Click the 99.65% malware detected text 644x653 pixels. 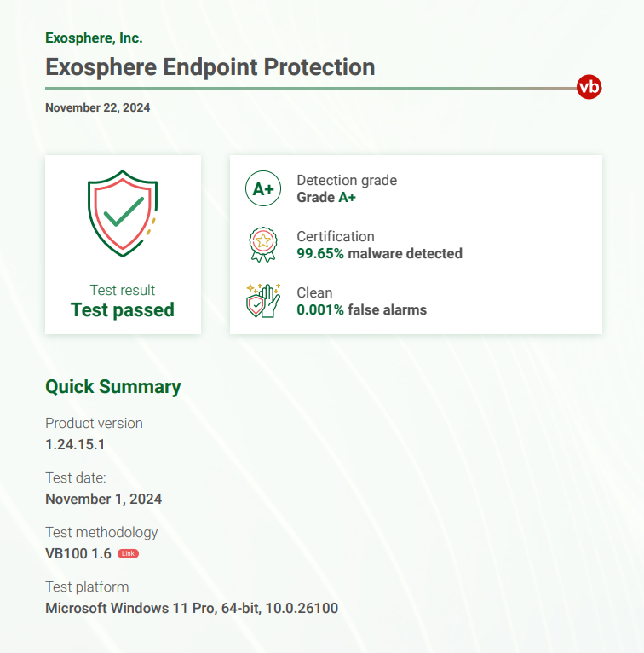tap(379, 253)
